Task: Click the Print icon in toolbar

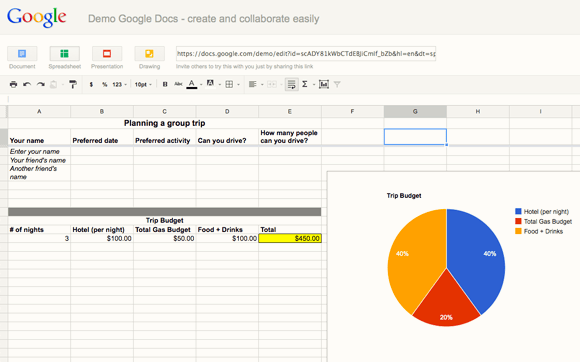Action: tap(13, 84)
